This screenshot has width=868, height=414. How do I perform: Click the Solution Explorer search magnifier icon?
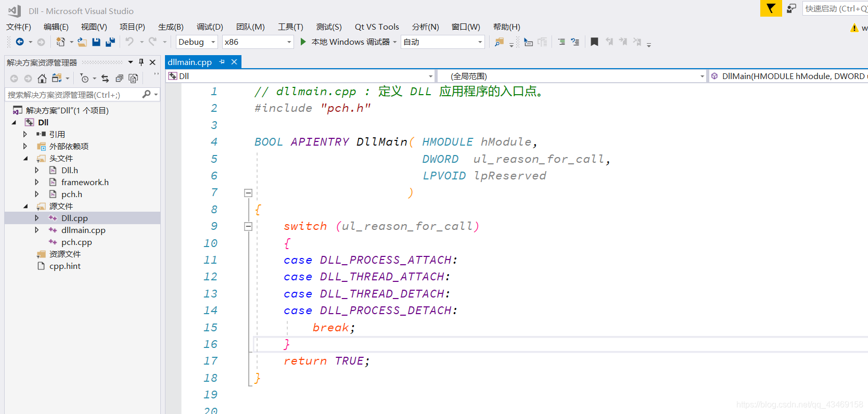pos(146,94)
